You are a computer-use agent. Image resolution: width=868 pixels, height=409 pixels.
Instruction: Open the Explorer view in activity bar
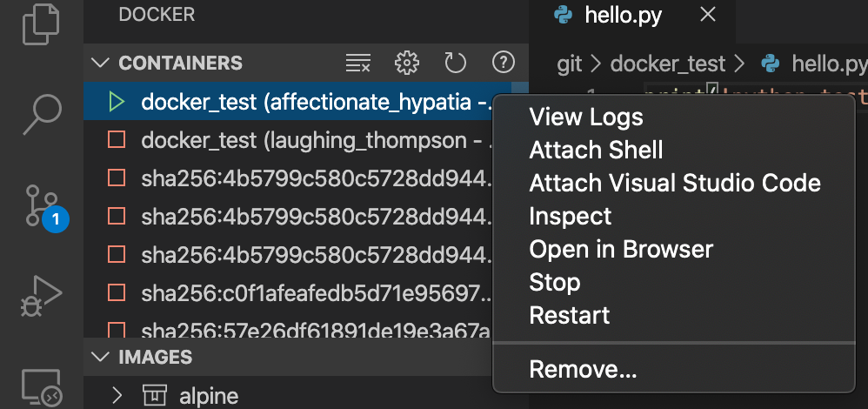coord(41,23)
